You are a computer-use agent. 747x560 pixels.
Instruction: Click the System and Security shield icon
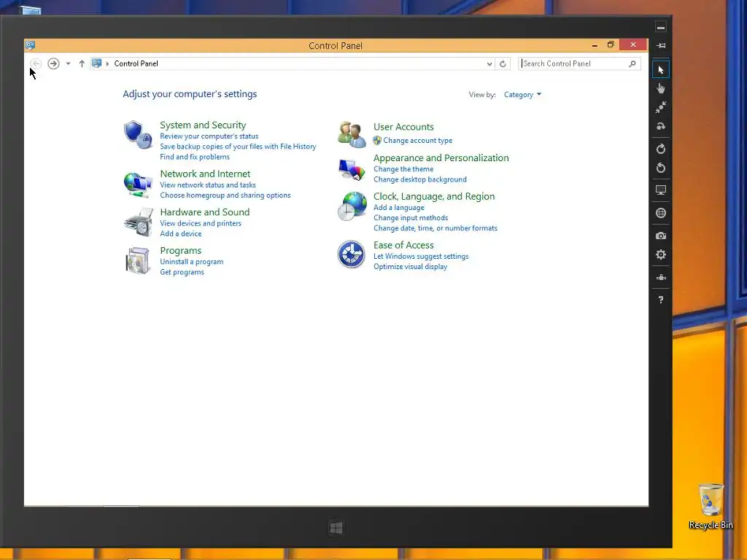(x=138, y=135)
